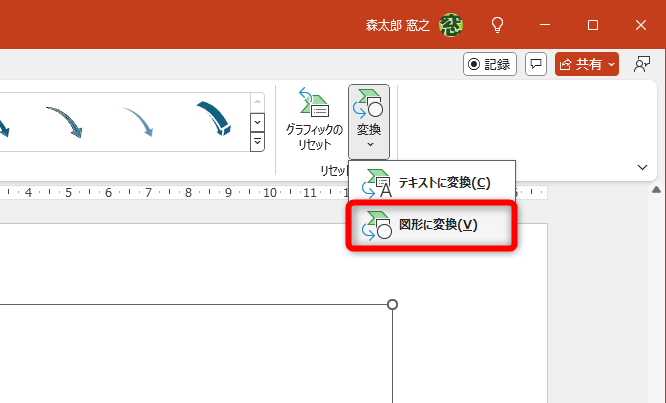This screenshot has height=403, width=666.
Task: Select the thin dark arrow style
Action: point(64,121)
